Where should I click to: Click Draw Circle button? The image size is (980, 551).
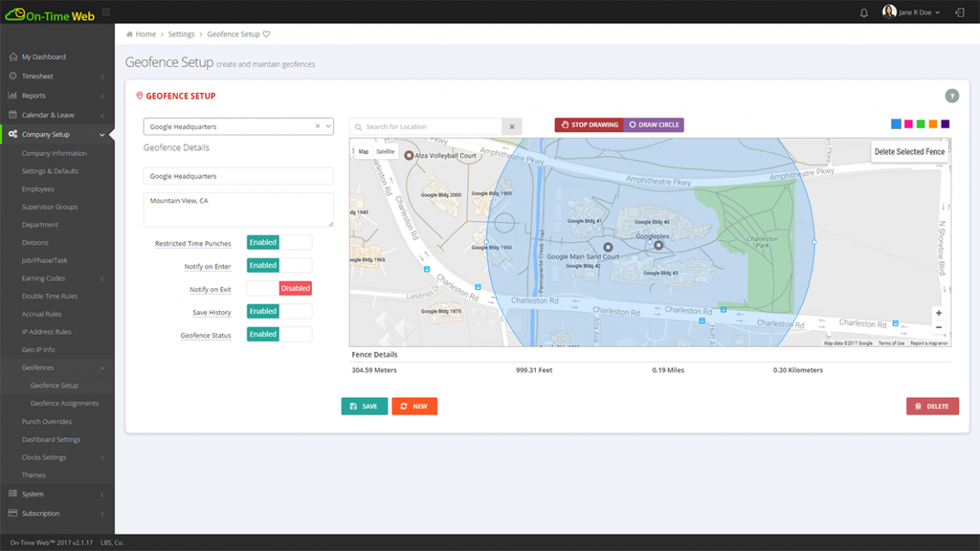(x=654, y=125)
